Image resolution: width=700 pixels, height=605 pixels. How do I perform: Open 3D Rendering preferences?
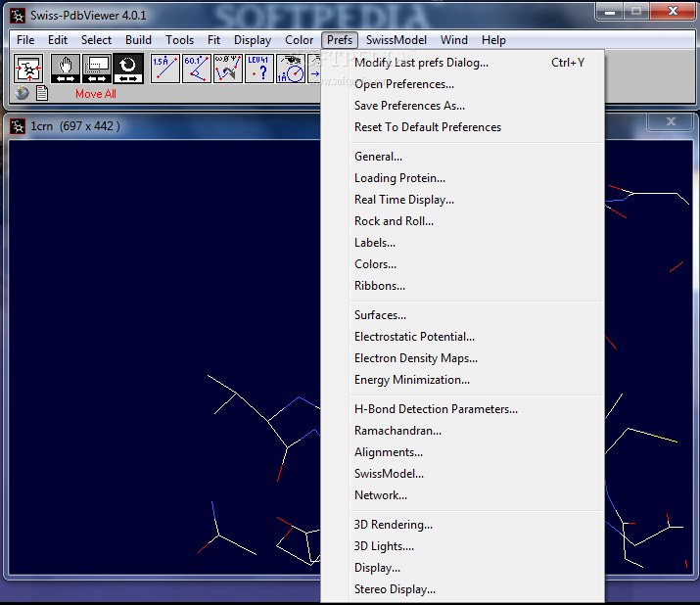(x=462, y=525)
